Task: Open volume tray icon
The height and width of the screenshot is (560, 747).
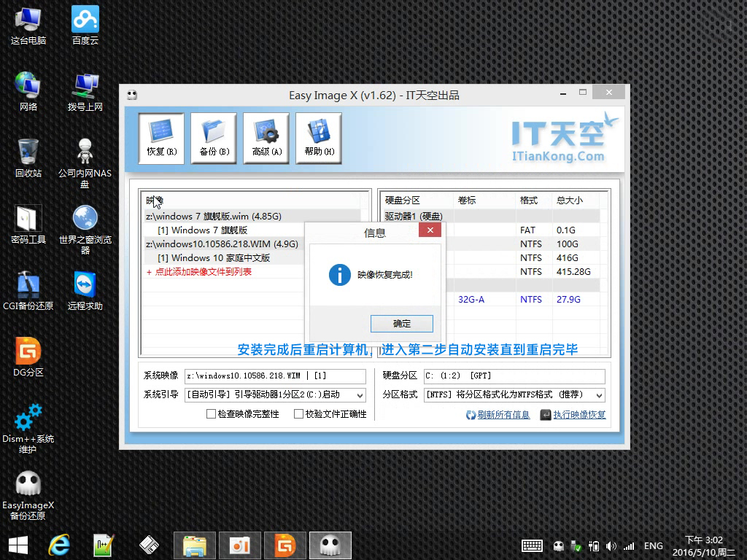Action: click(x=611, y=546)
